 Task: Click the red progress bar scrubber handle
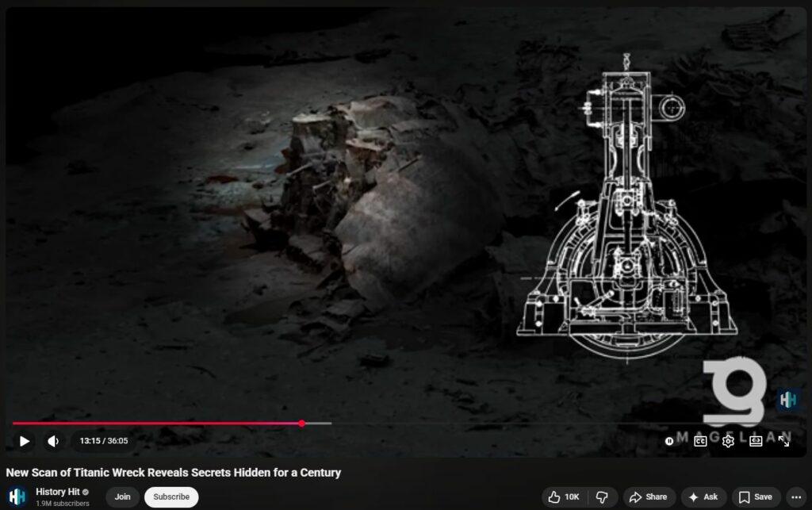(x=302, y=424)
